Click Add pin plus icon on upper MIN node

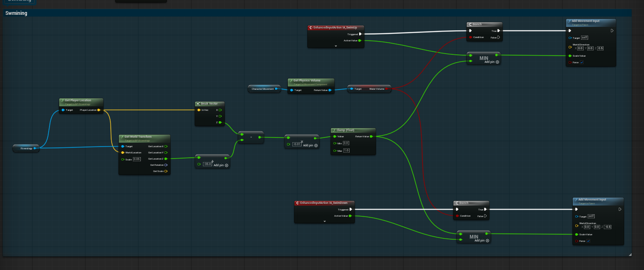(x=497, y=61)
